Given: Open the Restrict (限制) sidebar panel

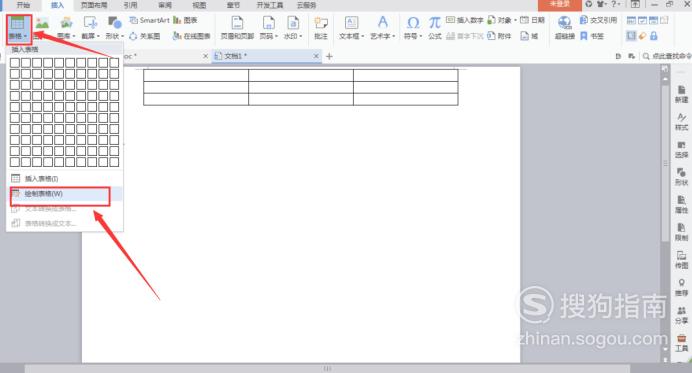Looking at the screenshot, I should pyautogui.click(x=681, y=232).
